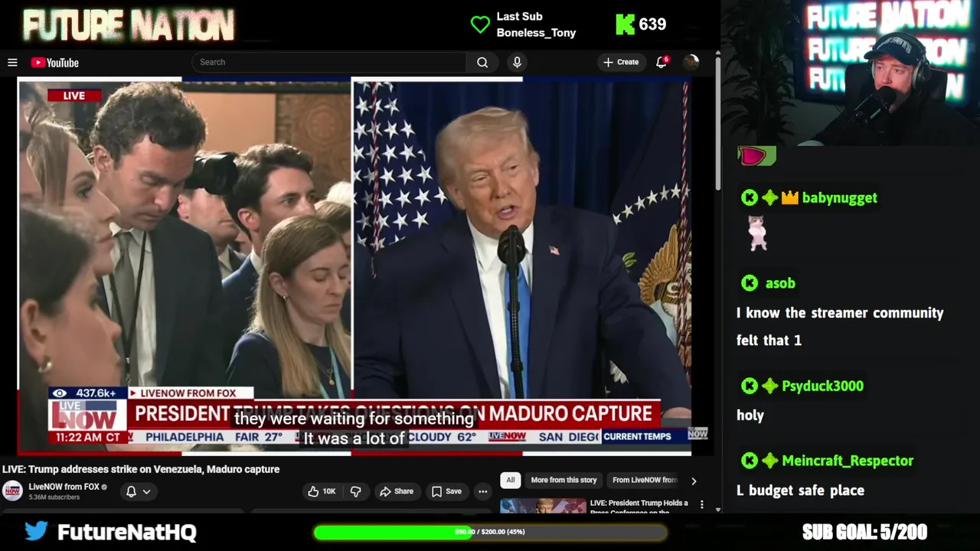Click the 5.36M subscribers text

(54, 497)
